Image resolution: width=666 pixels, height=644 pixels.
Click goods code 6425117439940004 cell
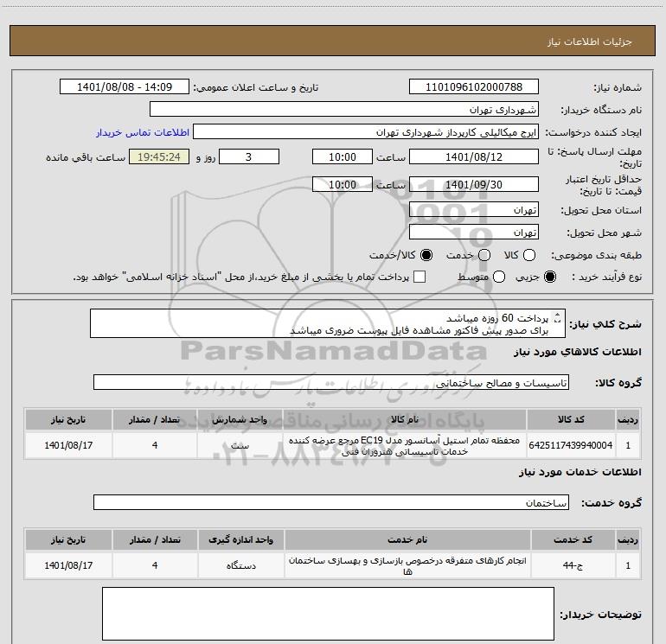571,445
